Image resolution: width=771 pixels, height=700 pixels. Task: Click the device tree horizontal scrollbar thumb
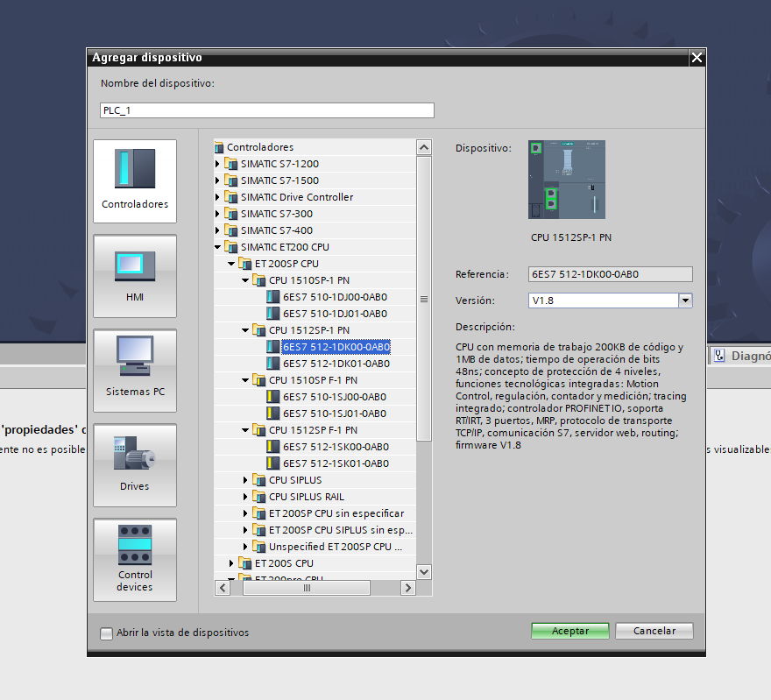coord(307,588)
